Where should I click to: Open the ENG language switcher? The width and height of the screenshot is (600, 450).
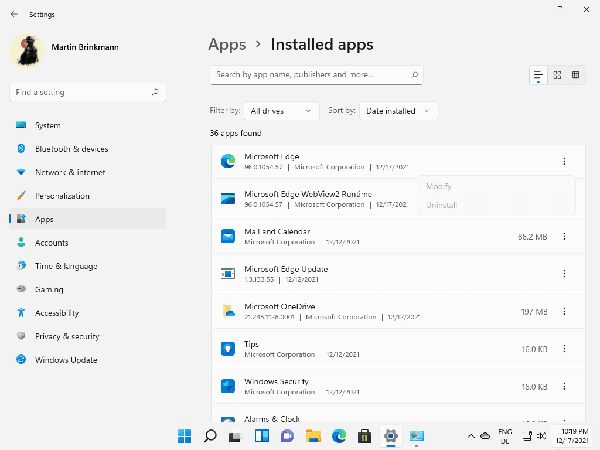[505, 436]
